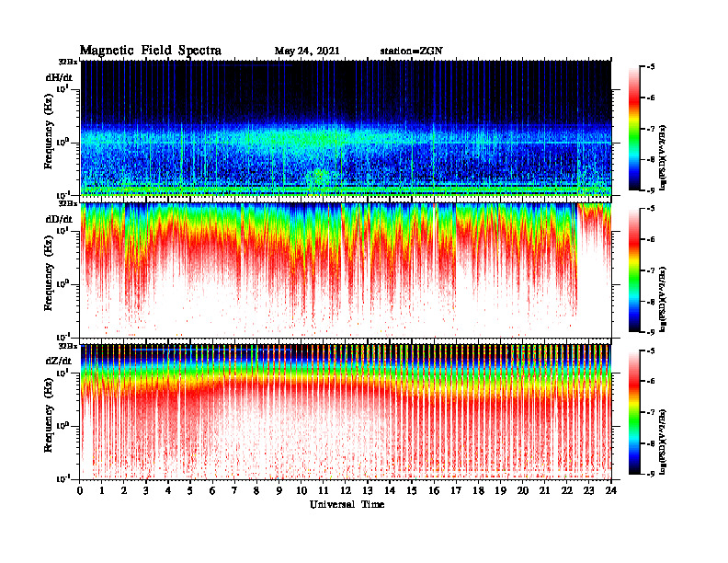728x563 pixels.
Task: Click hour 1 tick label on time axis
Action: tap(102, 491)
